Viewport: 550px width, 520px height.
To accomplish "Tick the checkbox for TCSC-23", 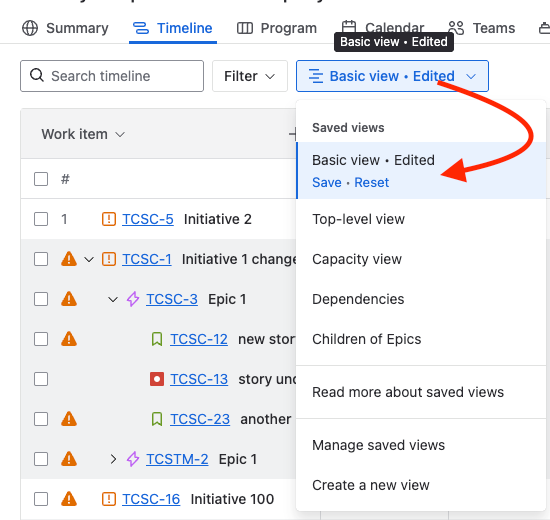I will (x=41, y=419).
